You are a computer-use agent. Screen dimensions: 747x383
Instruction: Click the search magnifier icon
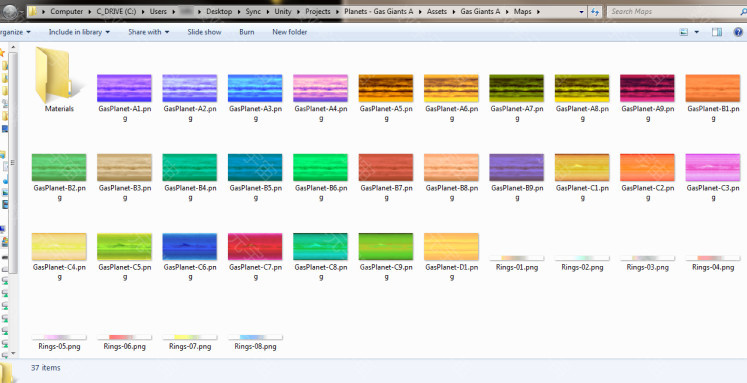point(743,11)
